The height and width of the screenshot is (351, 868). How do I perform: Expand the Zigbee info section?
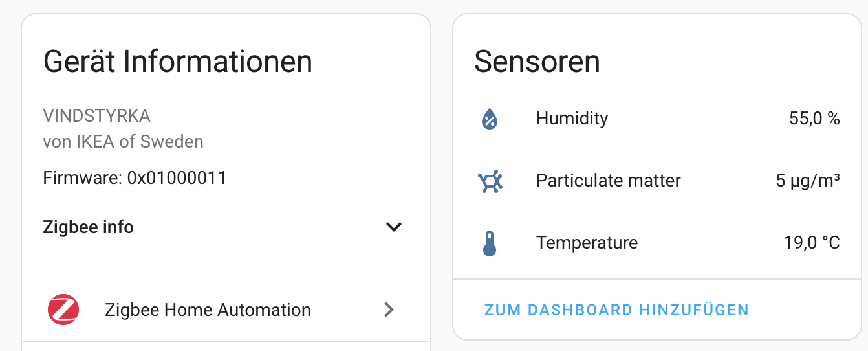click(89, 227)
